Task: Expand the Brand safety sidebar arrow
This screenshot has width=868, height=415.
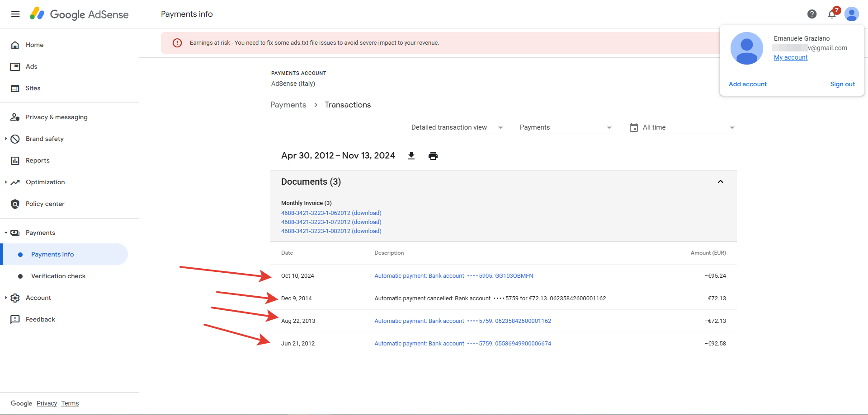Action: coord(6,139)
